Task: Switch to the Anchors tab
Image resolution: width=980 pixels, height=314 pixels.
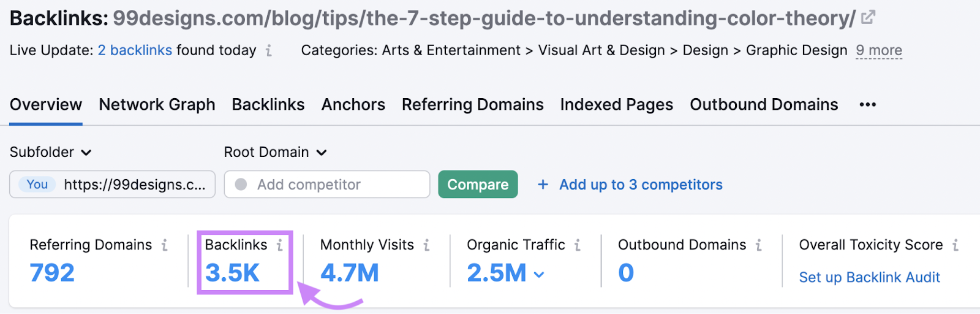Action: point(353,105)
